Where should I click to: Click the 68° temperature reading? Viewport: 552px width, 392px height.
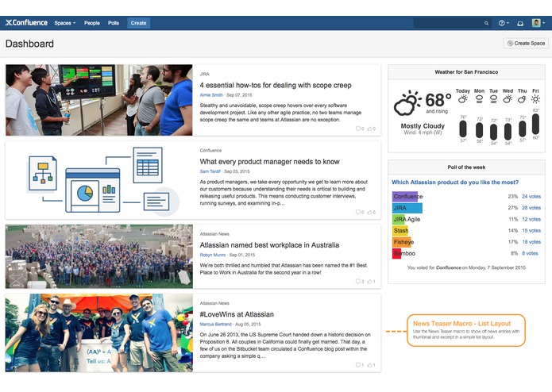coord(438,100)
